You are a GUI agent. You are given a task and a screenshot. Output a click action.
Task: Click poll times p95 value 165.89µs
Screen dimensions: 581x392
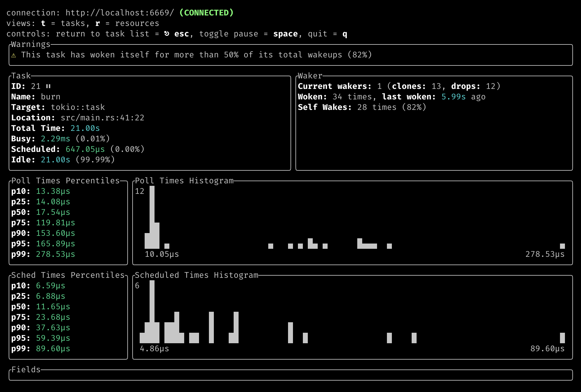pyautogui.click(x=56, y=244)
